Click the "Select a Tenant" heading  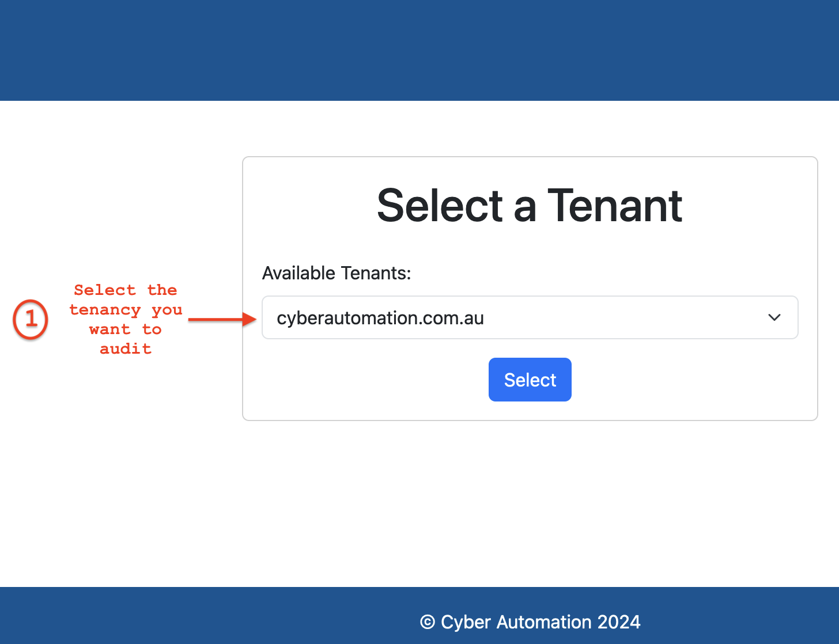pos(530,206)
